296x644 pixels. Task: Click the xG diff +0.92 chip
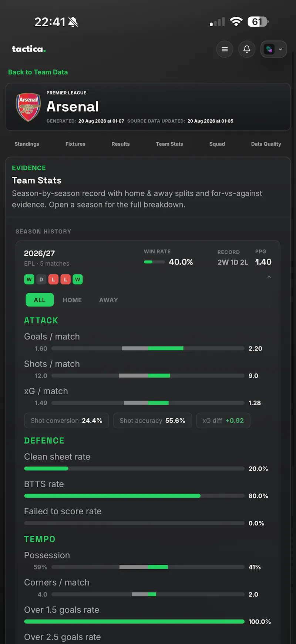coord(223,421)
